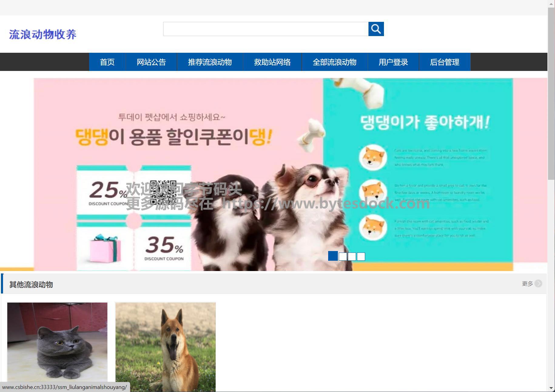Jump to the fourth carousel slide indicator
Viewport: 555px width, 392px height.
pyautogui.click(x=361, y=256)
